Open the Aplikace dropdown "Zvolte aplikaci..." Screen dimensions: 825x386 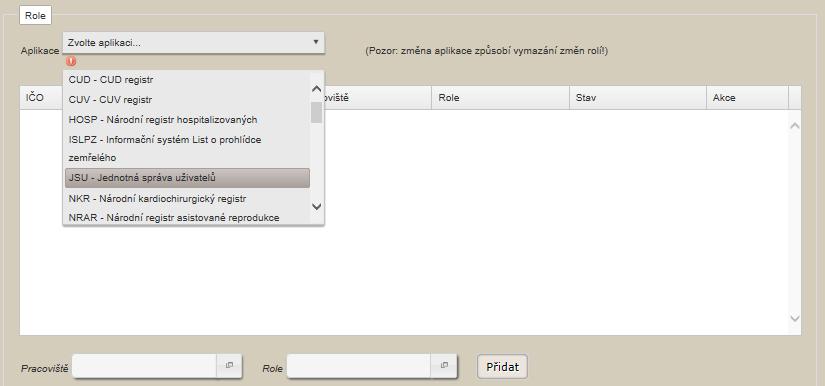click(193, 43)
